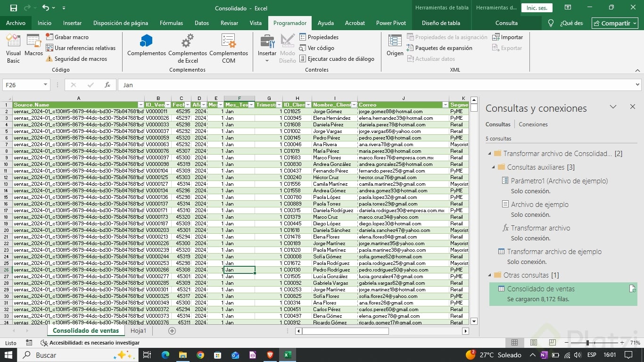This screenshot has width=644, height=362.
Task: Collapse the Consultas auxiliares folder
Action: 494,167
